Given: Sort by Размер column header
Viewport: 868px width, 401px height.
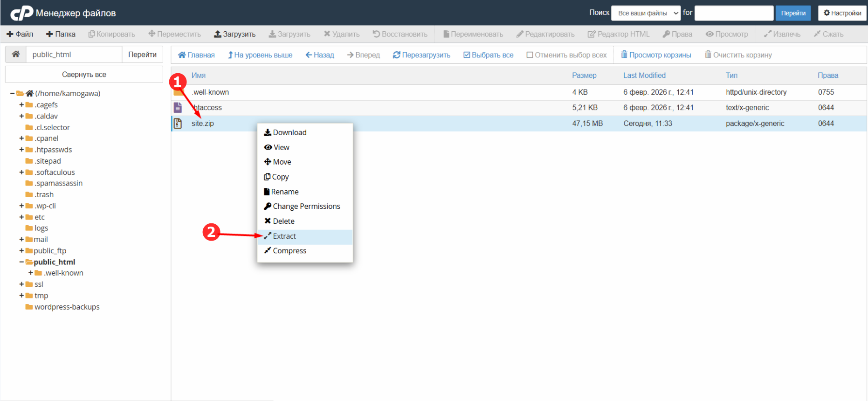Looking at the screenshot, I should click(x=584, y=76).
